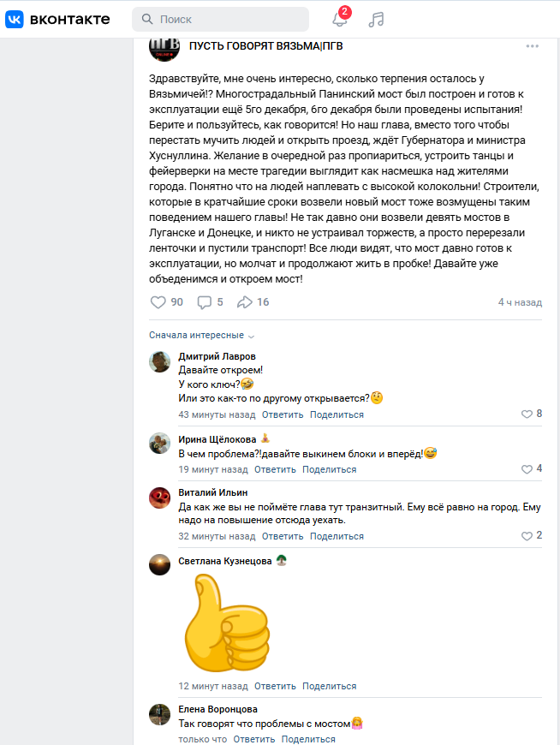Share post via arrow icon
The width and height of the screenshot is (560, 745).
244,302
